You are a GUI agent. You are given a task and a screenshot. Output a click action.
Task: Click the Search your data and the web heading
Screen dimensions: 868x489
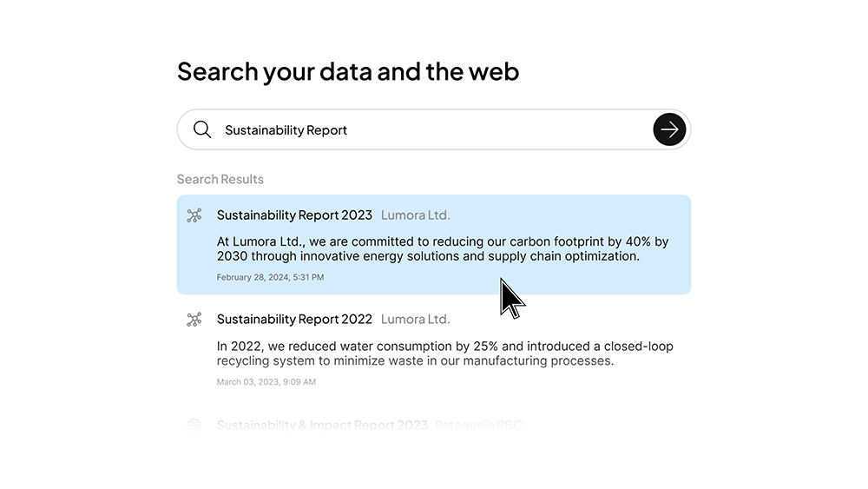pos(348,72)
